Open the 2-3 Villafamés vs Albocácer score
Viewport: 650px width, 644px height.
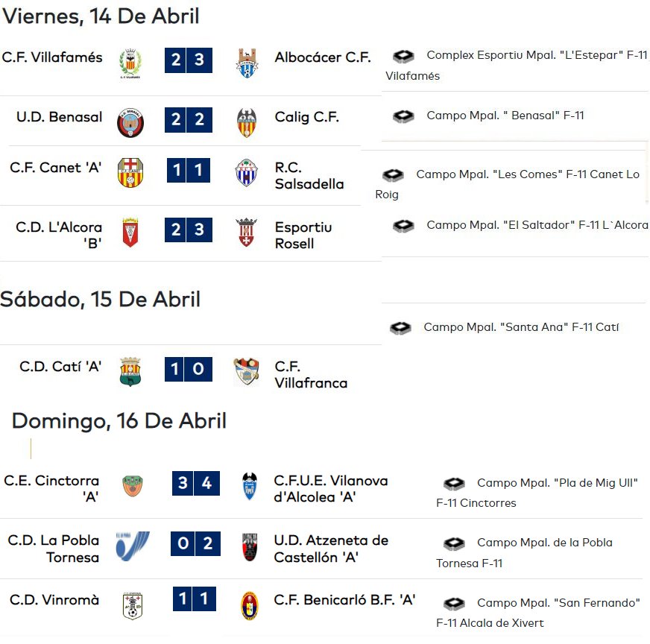pyautogui.click(x=189, y=60)
